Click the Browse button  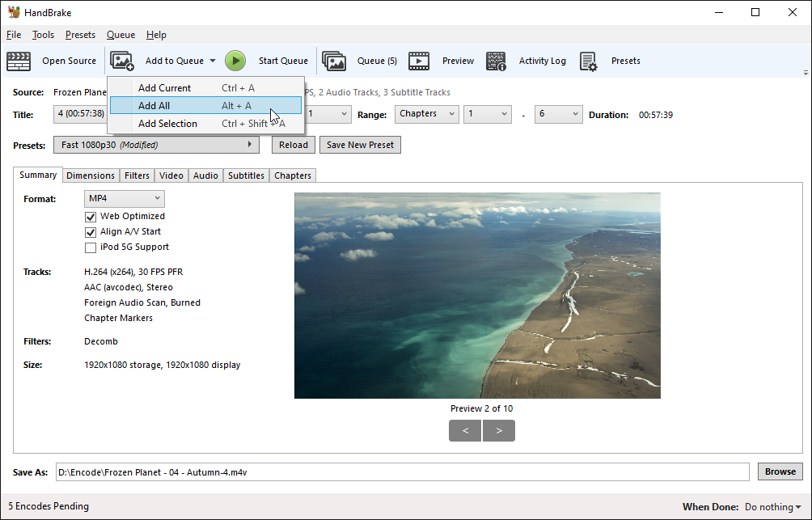780,471
